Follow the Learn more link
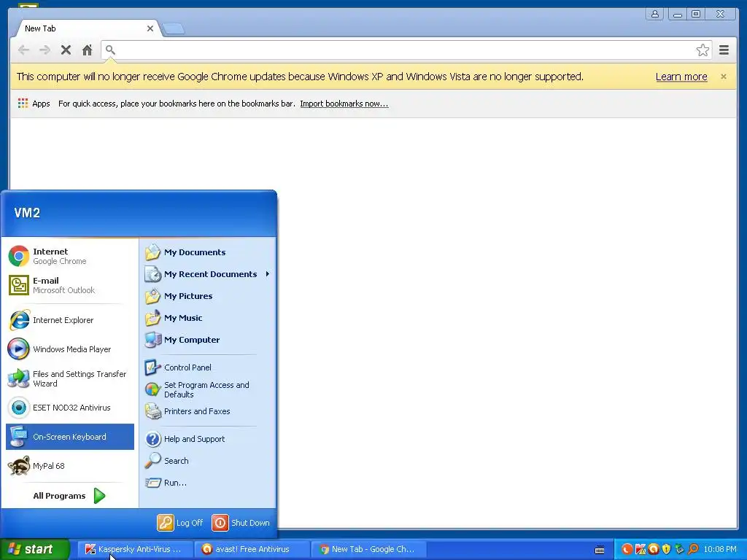The height and width of the screenshot is (560, 747). coord(681,77)
